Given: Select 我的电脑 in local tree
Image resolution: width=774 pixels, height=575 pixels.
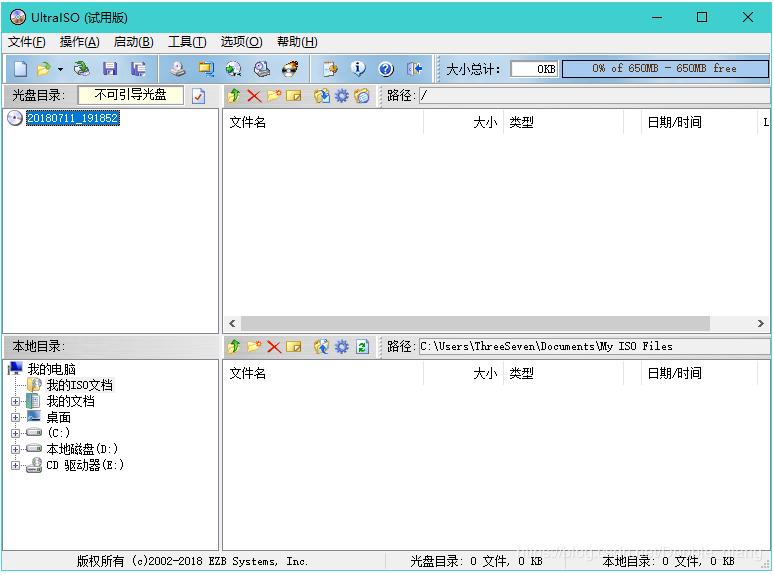Looking at the screenshot, I should point(51,369).
